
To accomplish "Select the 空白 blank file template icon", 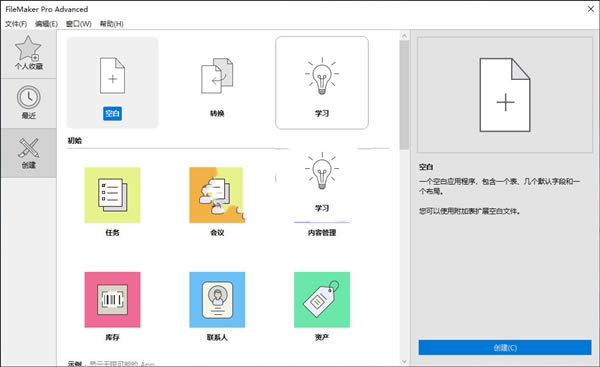I will click(x=112, y=75).
